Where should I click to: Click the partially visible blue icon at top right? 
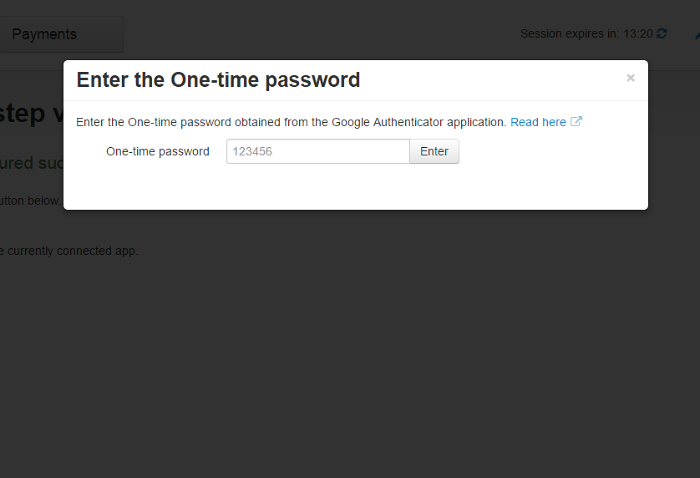coord(697,34)
